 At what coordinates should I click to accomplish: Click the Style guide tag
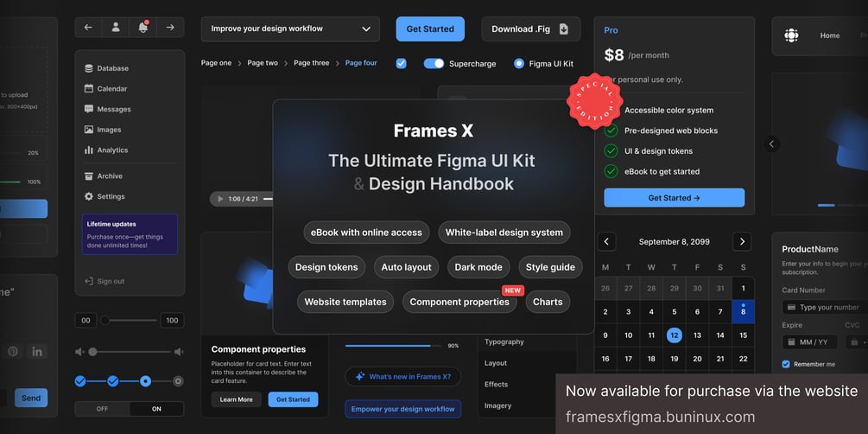coord(550,267)
